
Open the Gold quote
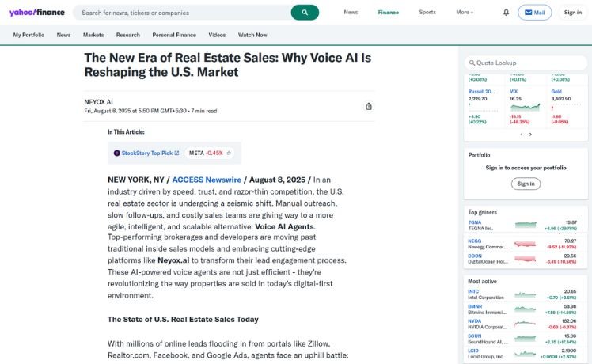point(556,91)
